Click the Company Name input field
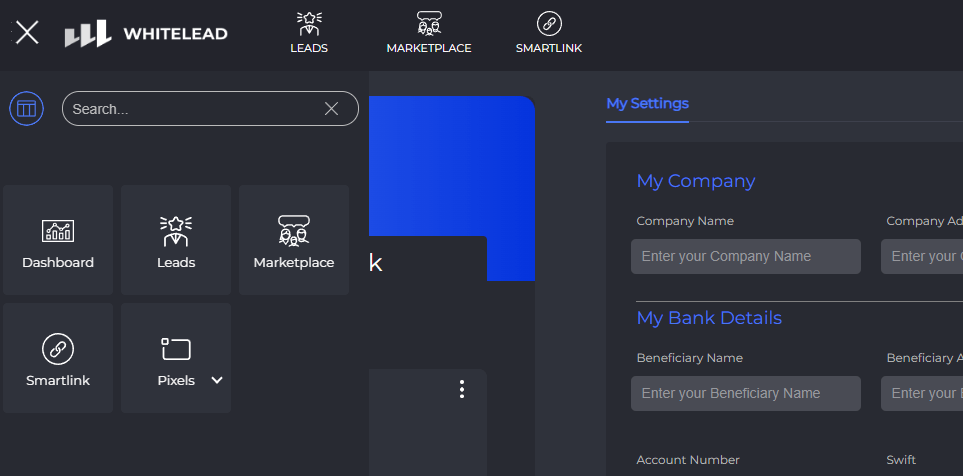This screenshot has height=476, width=963. [745, 256]
